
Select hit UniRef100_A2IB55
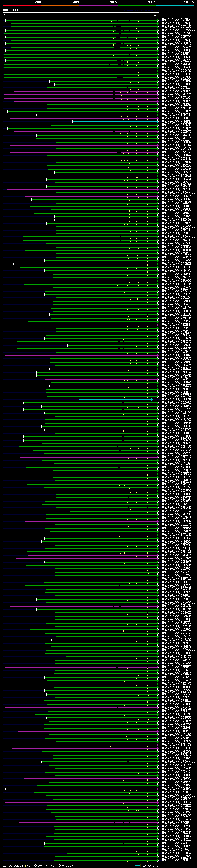[x=177, y=125]
